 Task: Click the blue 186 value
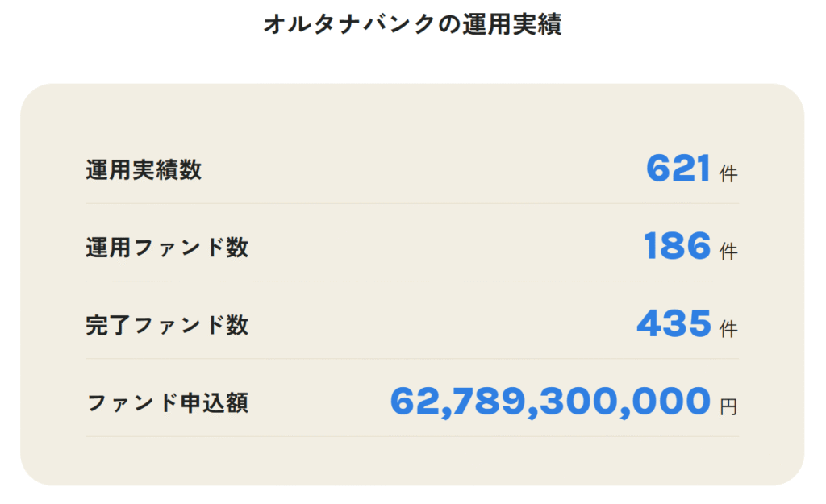pos(678,247)
